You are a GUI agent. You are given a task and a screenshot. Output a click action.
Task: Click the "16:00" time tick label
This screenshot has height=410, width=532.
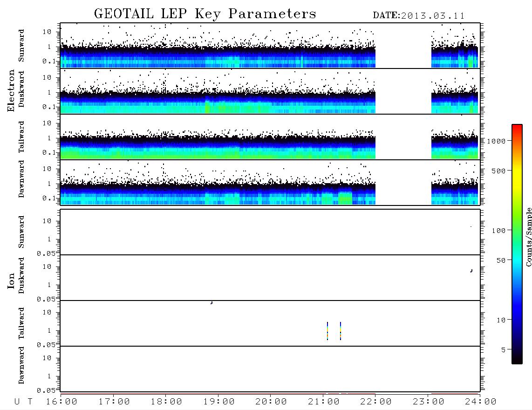pos(62,402)
